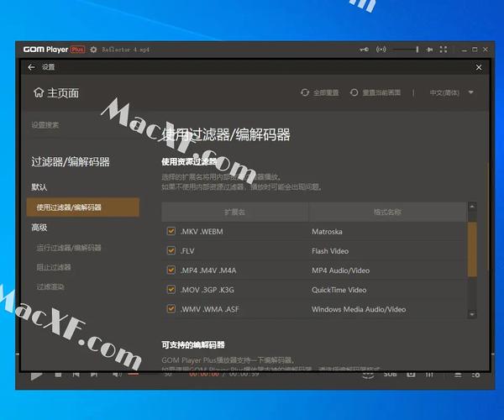Click the Reflector 4.mp4 file title
The height and width of the screenshot is (420, 504).
(x=126, y=50)
